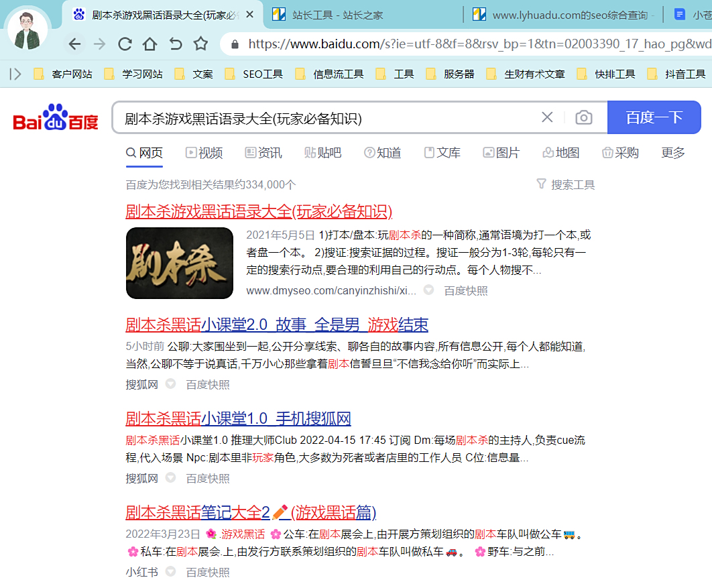Open the 抖音工具 bookmark folder
Viewport: 712px width, 588px height.
[x=676, y=74]
